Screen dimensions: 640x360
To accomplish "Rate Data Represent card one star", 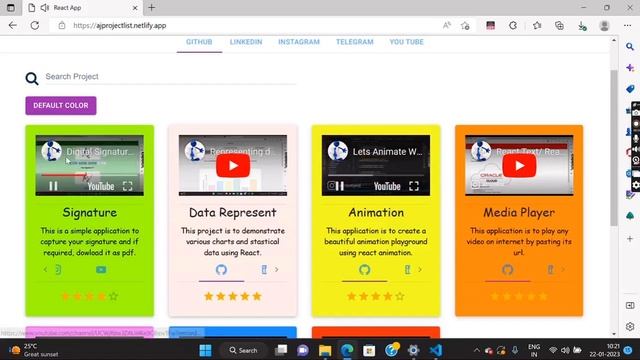I will coord(209,296).
